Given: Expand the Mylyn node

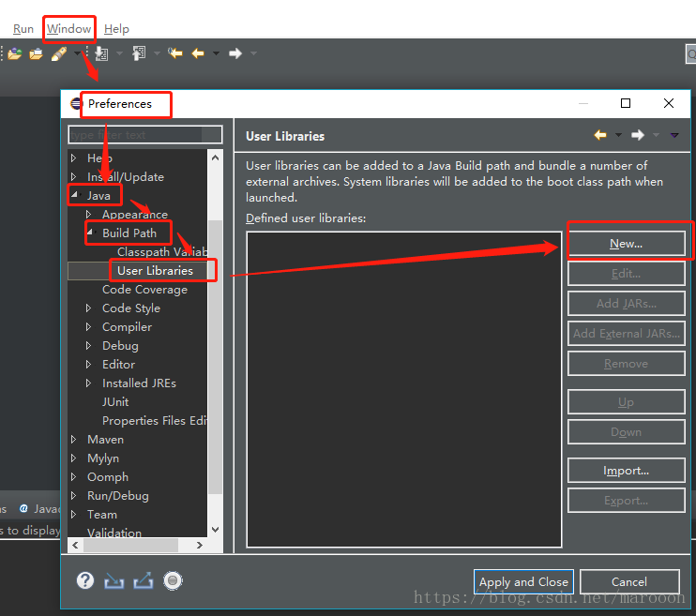Looking at the screenshot, I should pyautogui.click(x=74, y=458).
